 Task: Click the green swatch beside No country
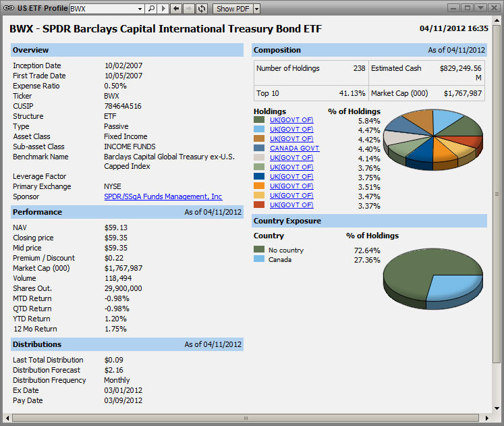pos(259,249)
